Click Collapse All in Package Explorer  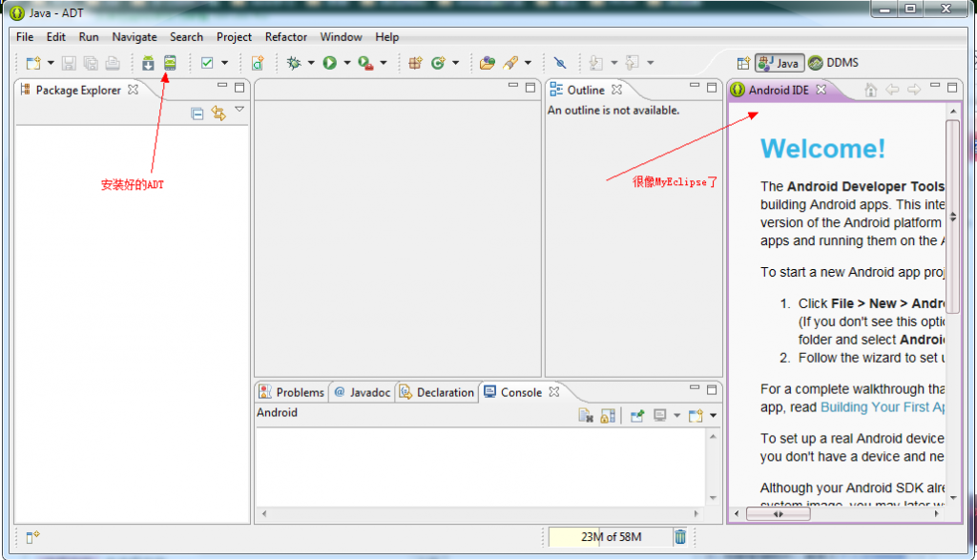pos(197,114)
